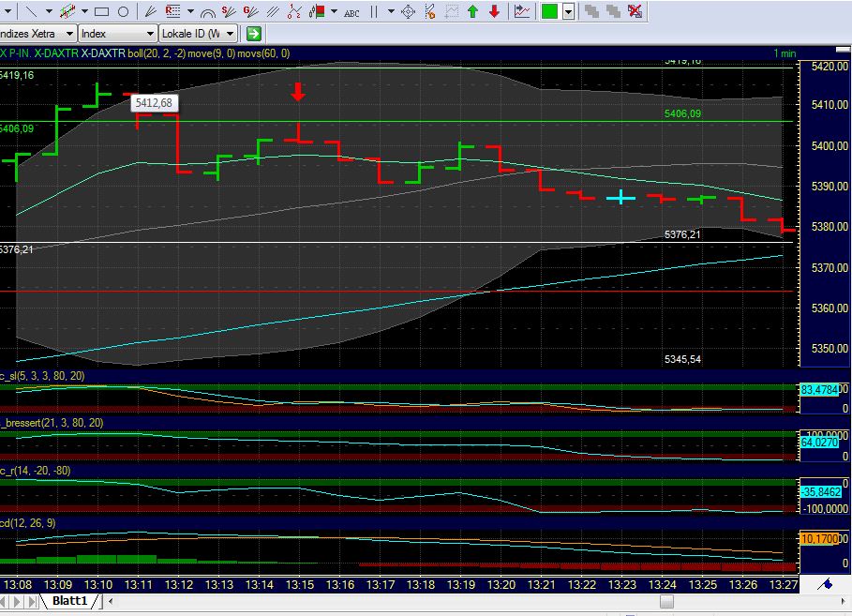The width and height of the screenshot is (852, 616).
Task: Click the right-side 5376,21 level label
Action: tap(682, 235)
